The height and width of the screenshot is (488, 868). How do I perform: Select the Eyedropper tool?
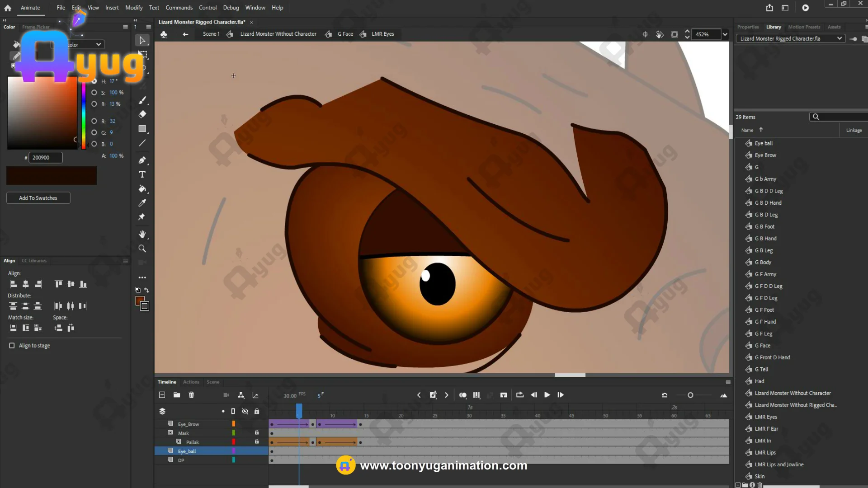click(x=142, y=203)
